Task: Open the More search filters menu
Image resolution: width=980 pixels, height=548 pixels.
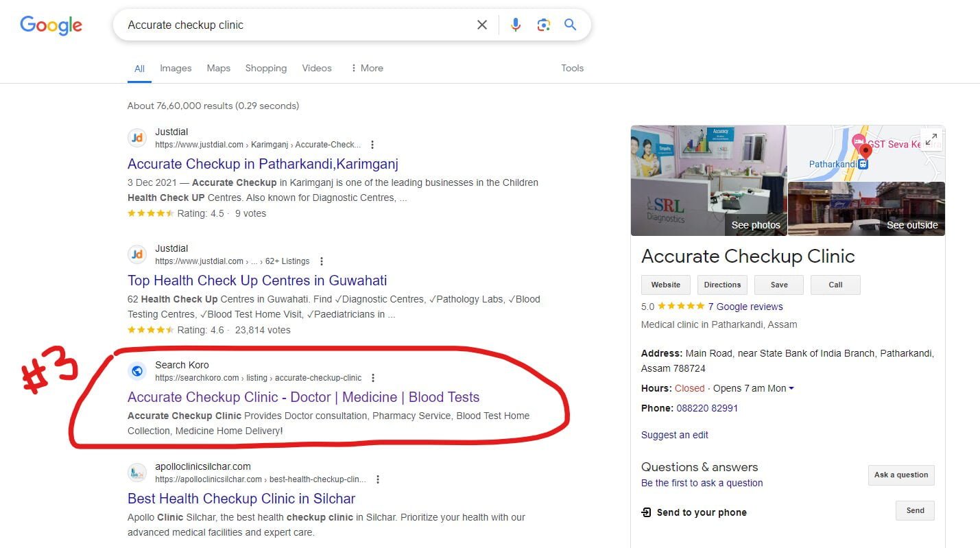Action: click(x=367, y=68)
